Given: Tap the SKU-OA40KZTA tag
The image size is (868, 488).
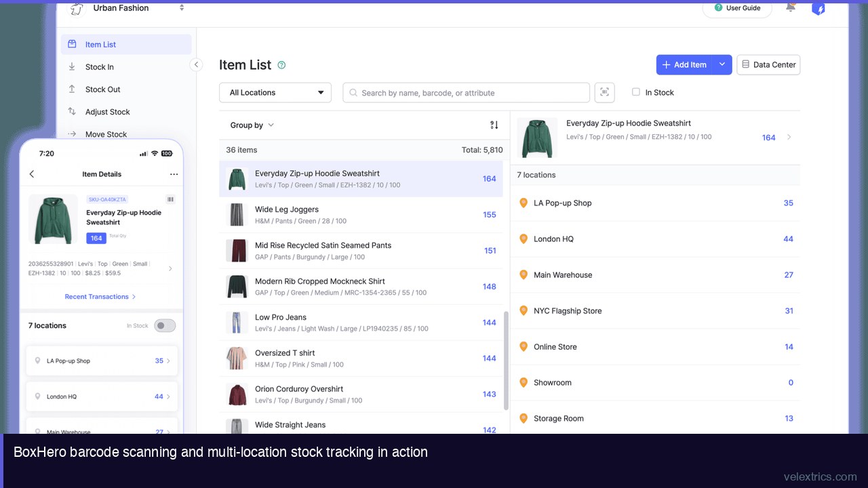Looking at the screenshot, I should (x=107, y=199).
